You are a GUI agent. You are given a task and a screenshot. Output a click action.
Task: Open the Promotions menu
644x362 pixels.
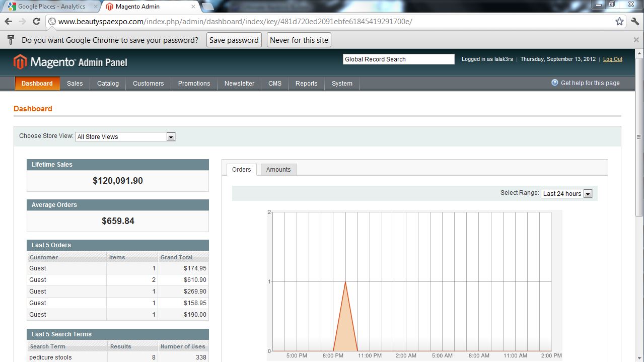pyautogui.click(x=194, y=84)
